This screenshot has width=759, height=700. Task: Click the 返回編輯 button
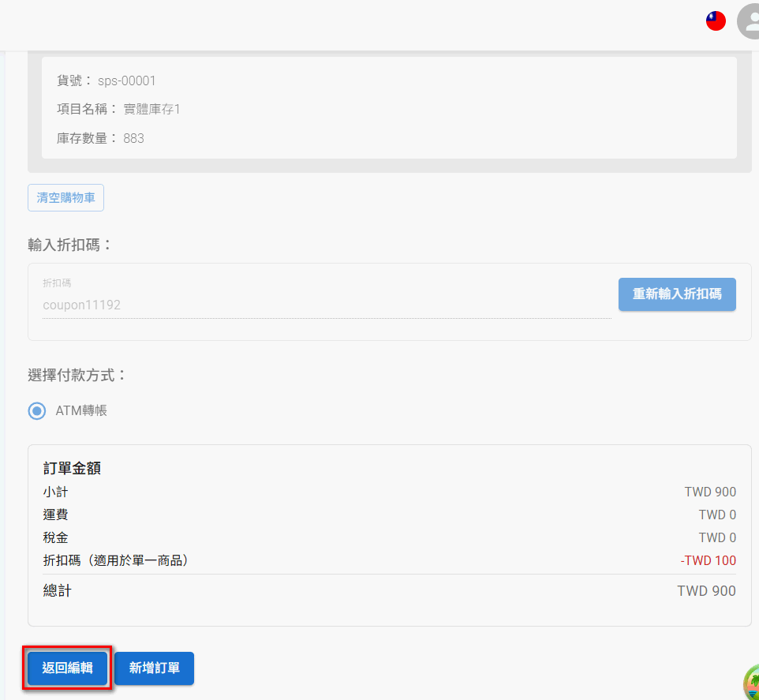coord(67,668)
